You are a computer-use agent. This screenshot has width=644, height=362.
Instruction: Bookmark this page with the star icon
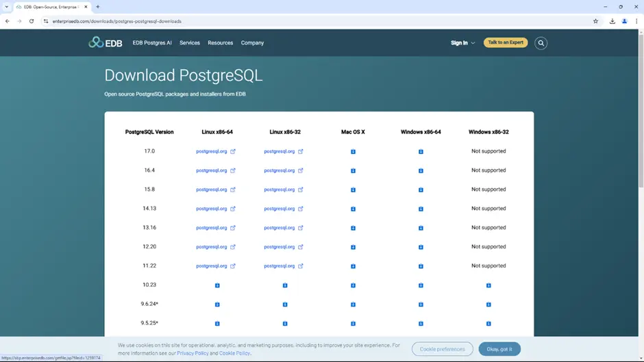point(595,21)
